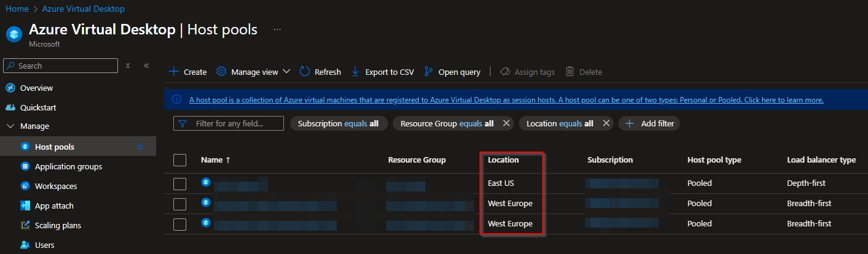Click Azure Virtual Desktop breadcrumb link
This screenshot has width=868, height=254.
click(x=84, y=9)
